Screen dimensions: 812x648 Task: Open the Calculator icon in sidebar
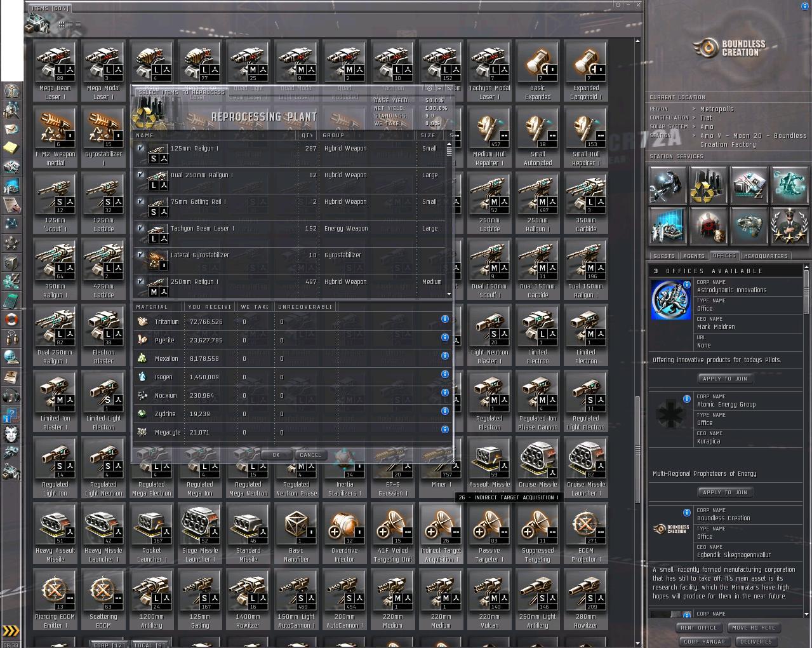(11, 300)
